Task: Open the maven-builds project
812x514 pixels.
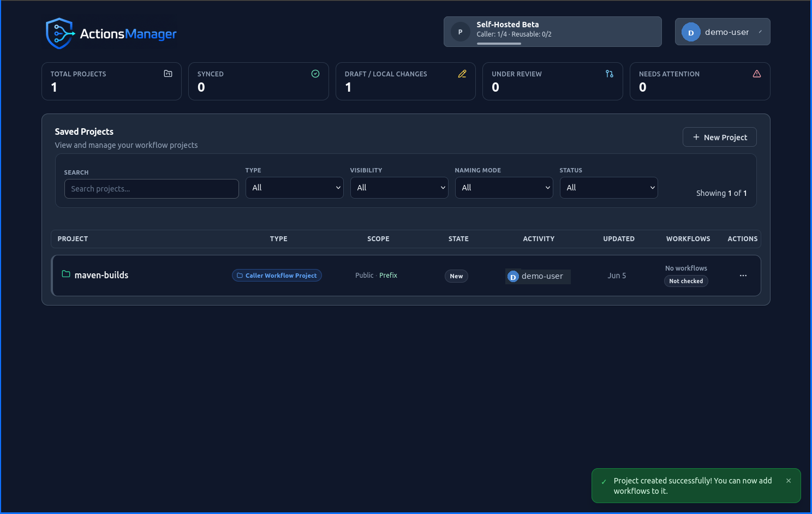Action: point(101,275)
